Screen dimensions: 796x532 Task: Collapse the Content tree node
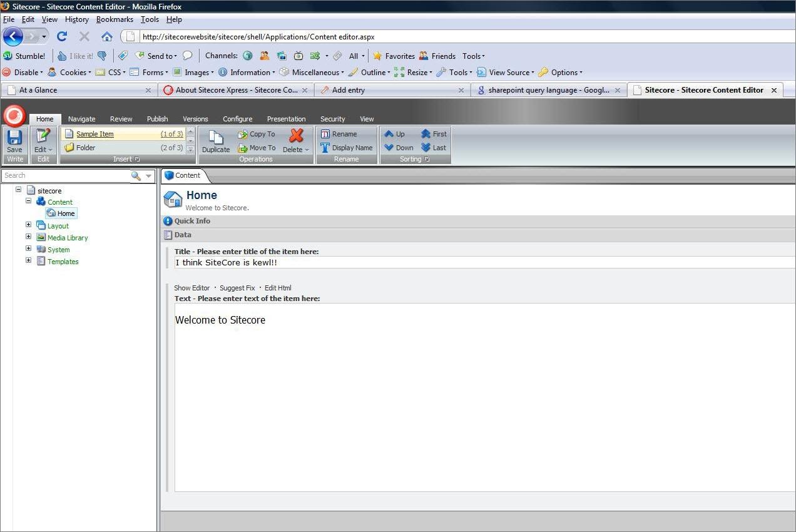29,202
